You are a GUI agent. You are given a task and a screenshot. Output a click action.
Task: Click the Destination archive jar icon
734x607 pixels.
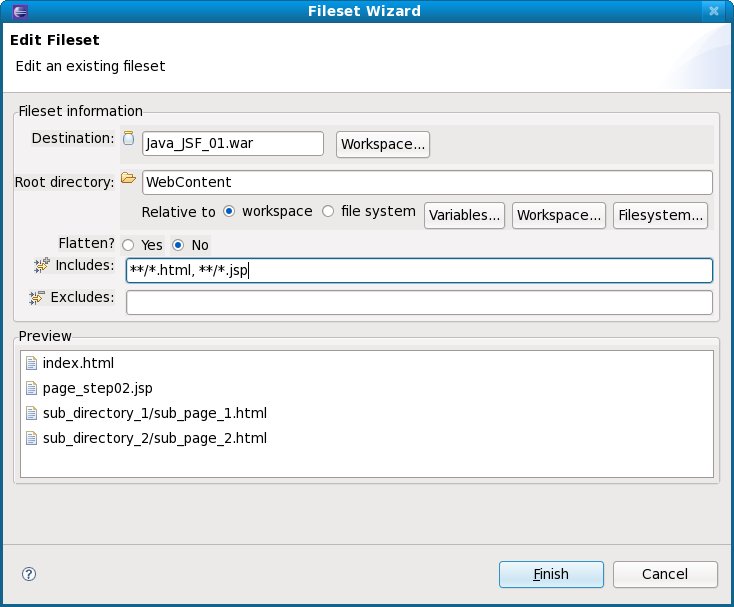pos(128,139)
